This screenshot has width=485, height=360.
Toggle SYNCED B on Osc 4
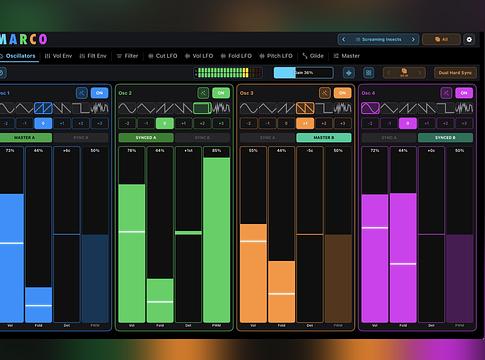445,138
